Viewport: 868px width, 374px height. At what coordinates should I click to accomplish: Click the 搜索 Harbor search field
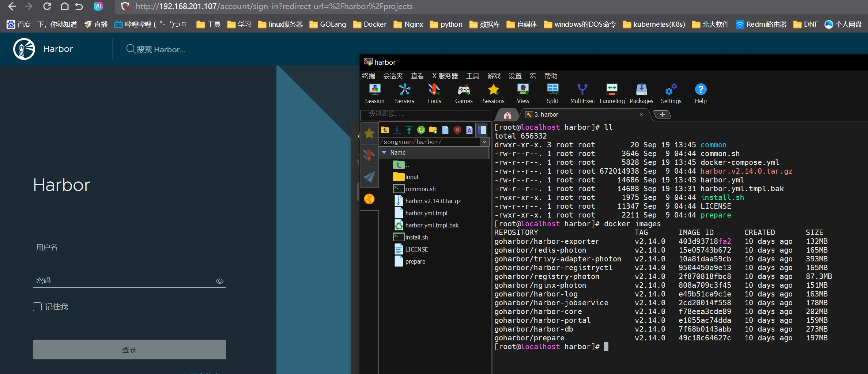[x=161, y=49]
